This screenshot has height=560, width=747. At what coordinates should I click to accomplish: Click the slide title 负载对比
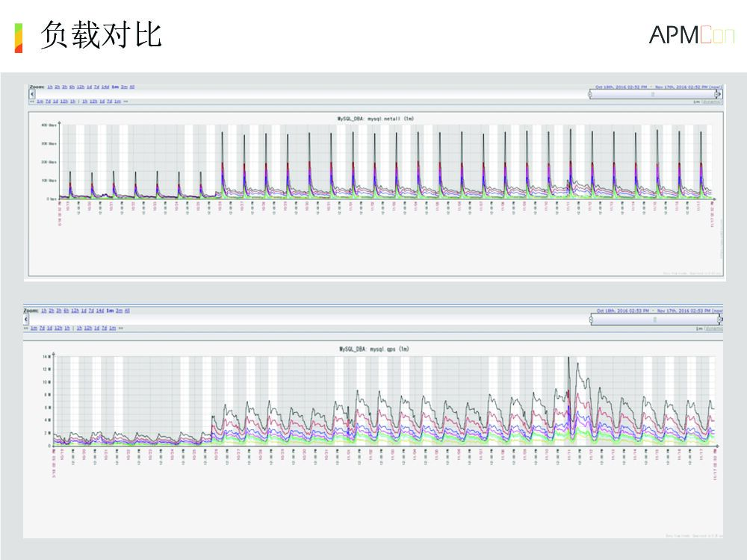click(101, 35)
